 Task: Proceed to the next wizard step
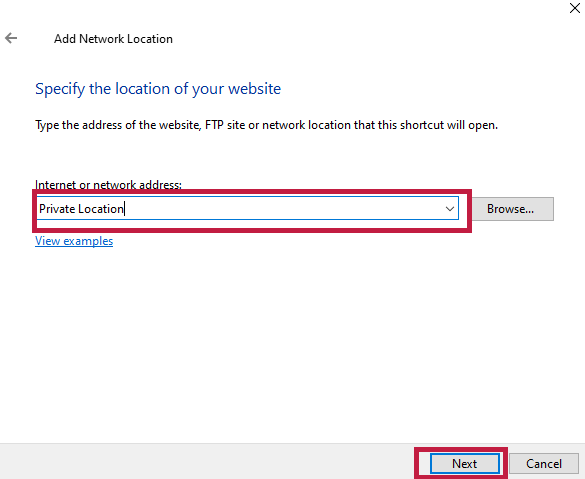[464, 463]
